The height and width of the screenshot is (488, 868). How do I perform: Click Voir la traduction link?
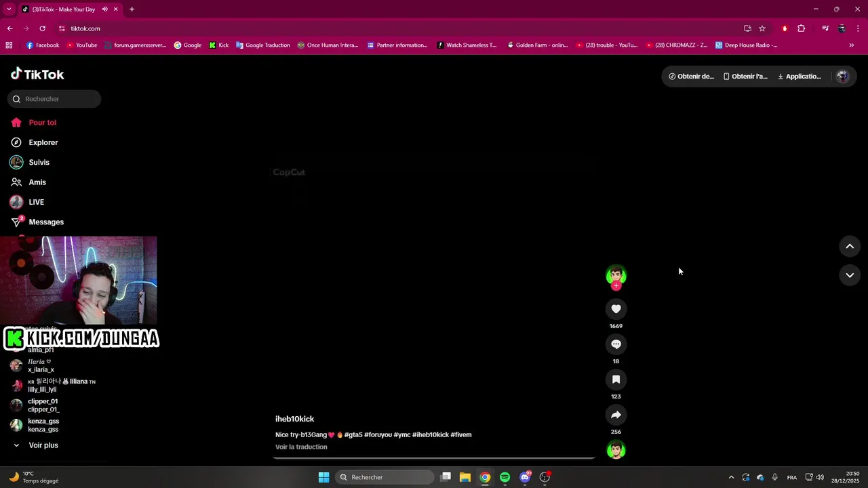[x=301, y=447]
